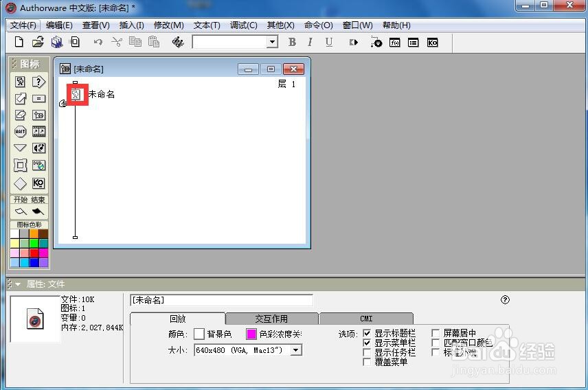The height and width of the screenshot is (390, 588).
Task: Toggle Italic text formatting
Action: click(x=310, y=42)
